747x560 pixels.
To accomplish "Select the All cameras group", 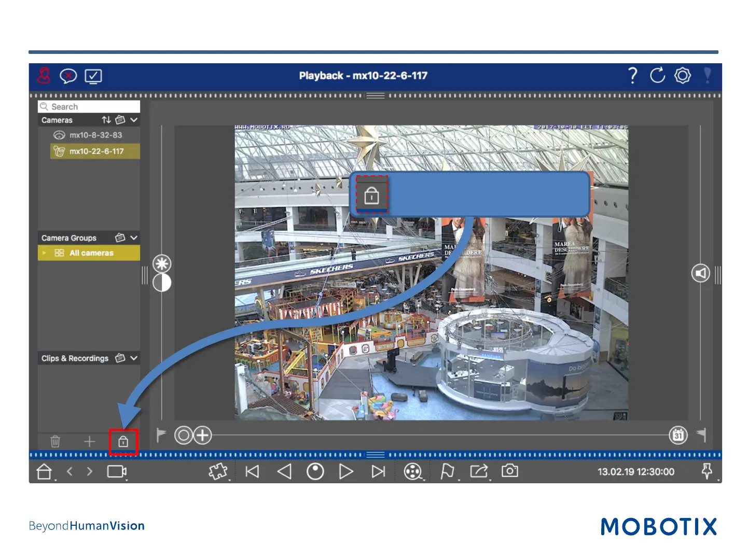I will click(91, 253).
